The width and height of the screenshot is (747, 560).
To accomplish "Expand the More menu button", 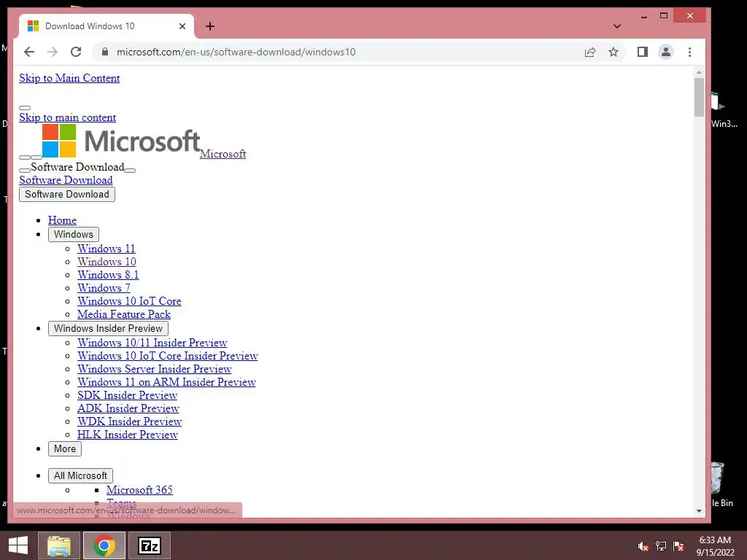I will 65,448.
